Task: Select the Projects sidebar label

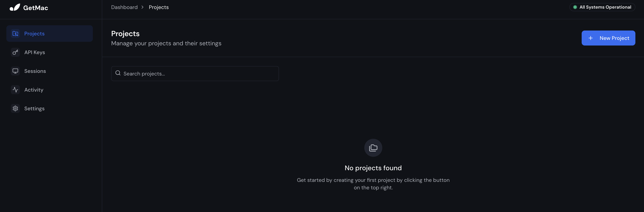Action: point(34,34)
